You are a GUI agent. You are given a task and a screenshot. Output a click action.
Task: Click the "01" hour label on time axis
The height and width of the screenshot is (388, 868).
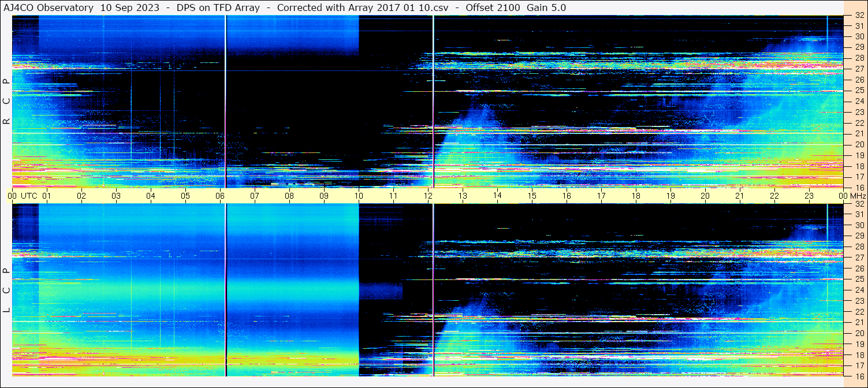pyautogui.click(x=47, y=196)
